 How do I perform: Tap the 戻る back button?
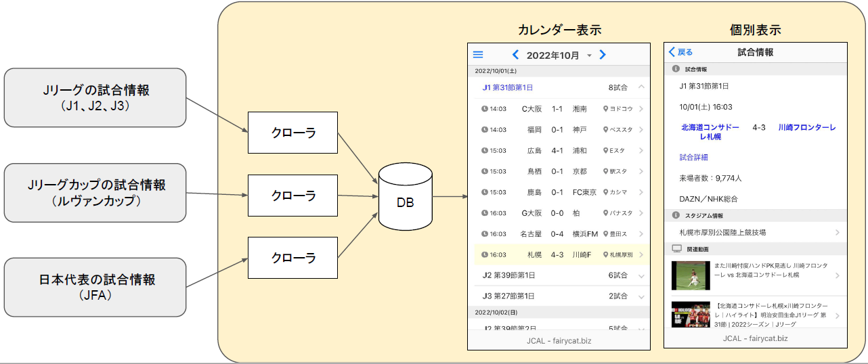680,52
